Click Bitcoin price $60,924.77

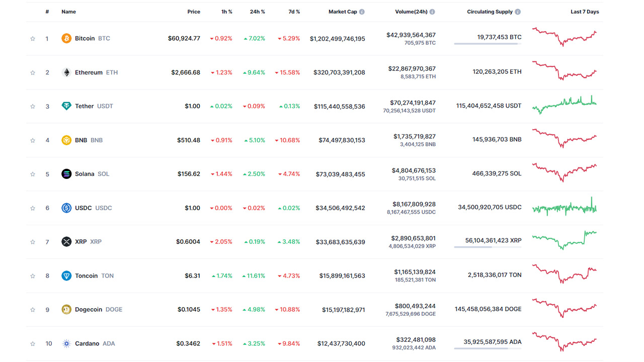184,38
